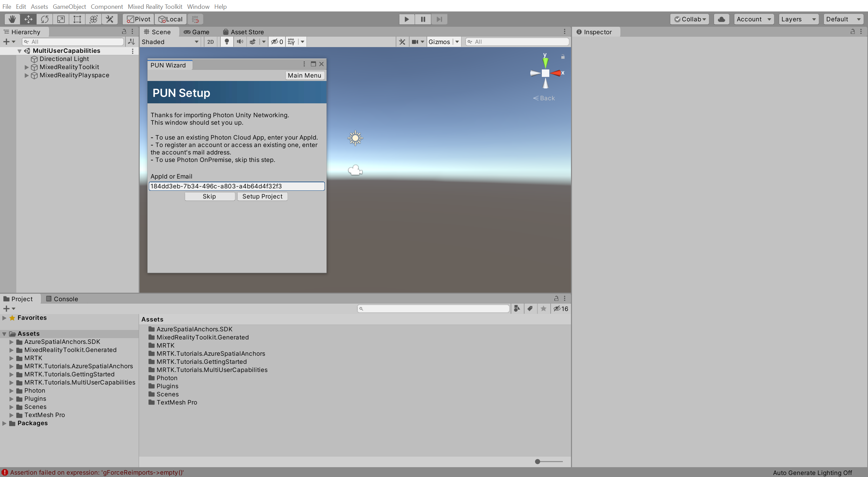Click the audio toggle icon in Scene

[240, 41]
